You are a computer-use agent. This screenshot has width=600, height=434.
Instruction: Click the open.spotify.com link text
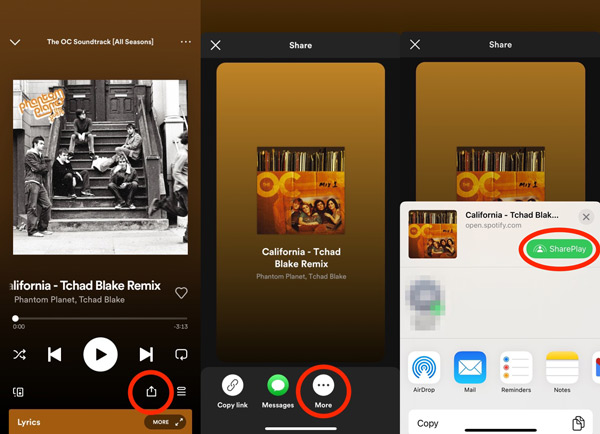point(493,225)
